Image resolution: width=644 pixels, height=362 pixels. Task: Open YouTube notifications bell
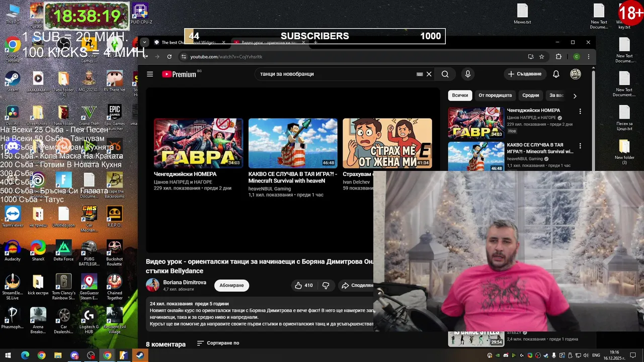(x=556, y=74)
